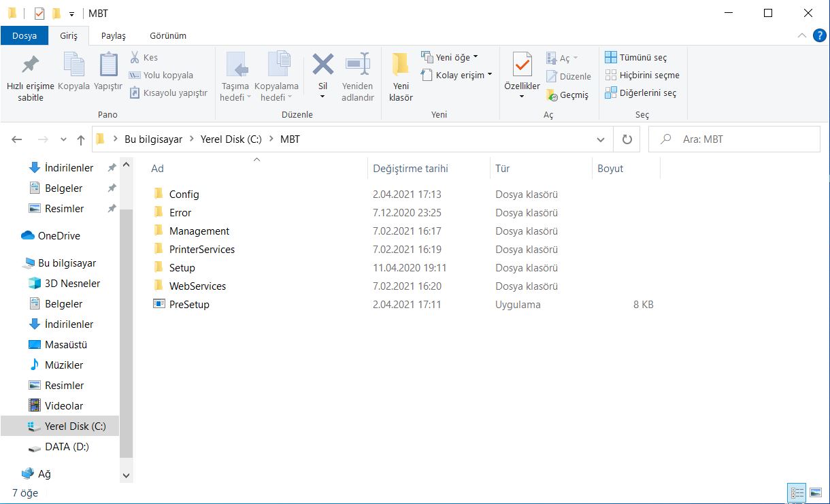Image resolution: width=830 pixels, height=504 pixels.
Task: Click the Yeni klasör folder icon
Action: click(x=401, y=65)
